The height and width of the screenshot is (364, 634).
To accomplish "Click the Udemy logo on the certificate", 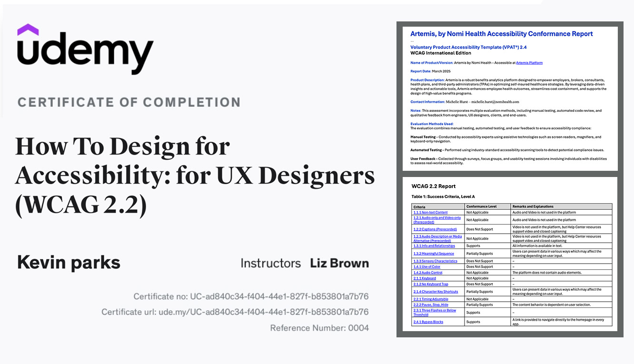I will [85, 49].
